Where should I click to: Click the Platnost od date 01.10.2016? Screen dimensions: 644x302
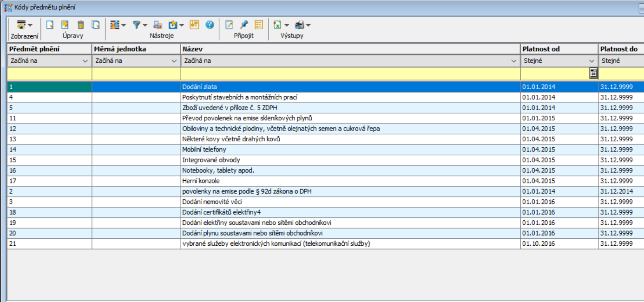539,243
